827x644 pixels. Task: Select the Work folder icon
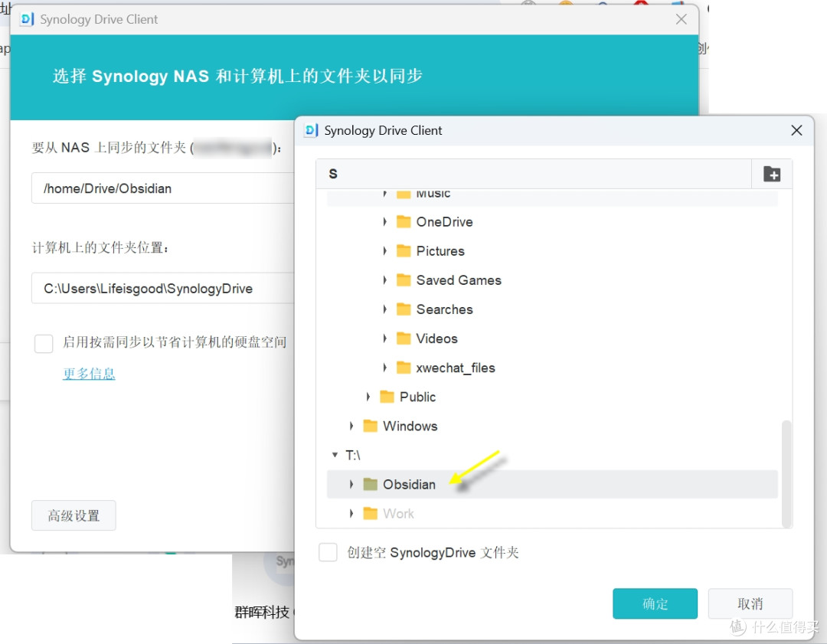point(371,513)
